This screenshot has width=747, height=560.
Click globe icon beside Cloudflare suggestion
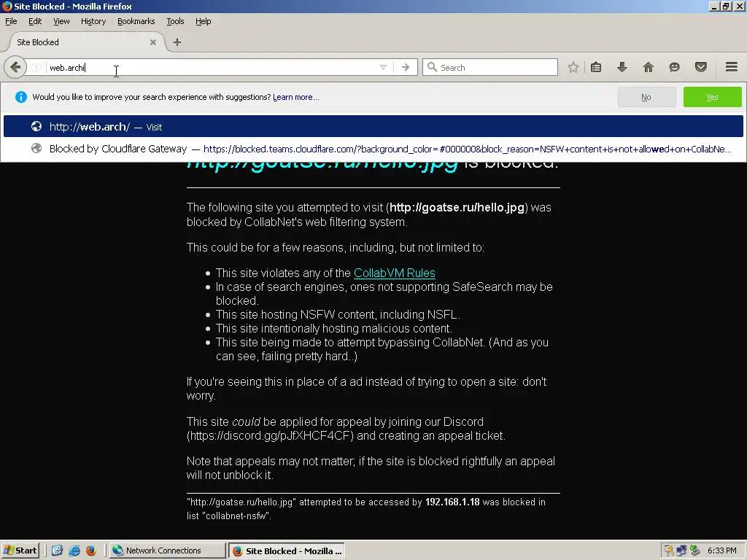36,148
